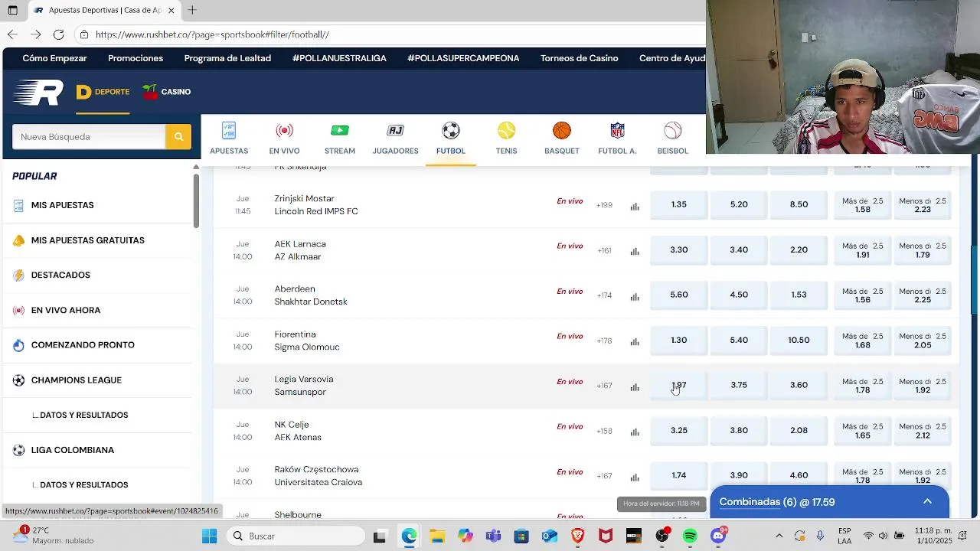Image resolution: width=980 pixels, height=551 pixels.
Task: Open Programa de Lealtad menu
Action: point(227,58)
